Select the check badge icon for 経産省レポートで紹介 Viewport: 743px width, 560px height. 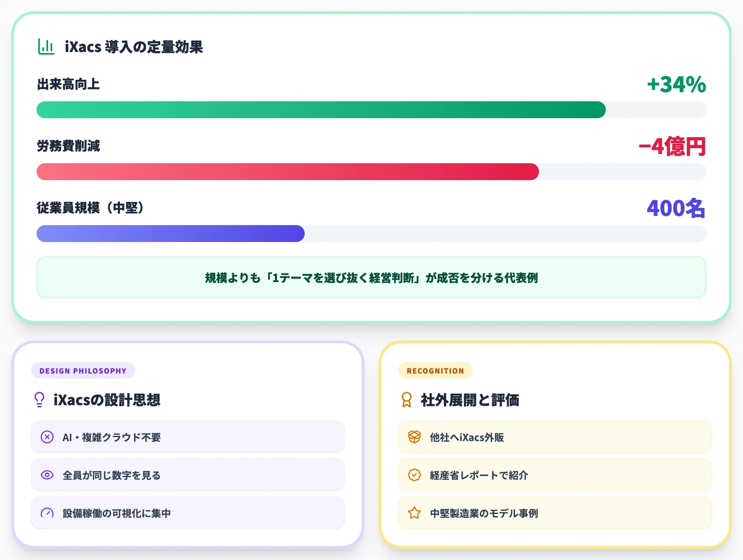414,475
